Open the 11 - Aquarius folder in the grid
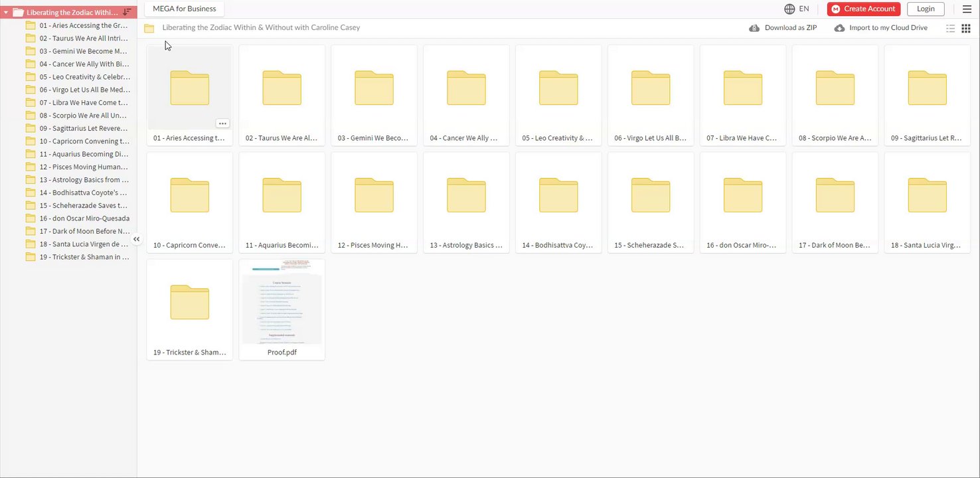 click(x=282, y=202)
